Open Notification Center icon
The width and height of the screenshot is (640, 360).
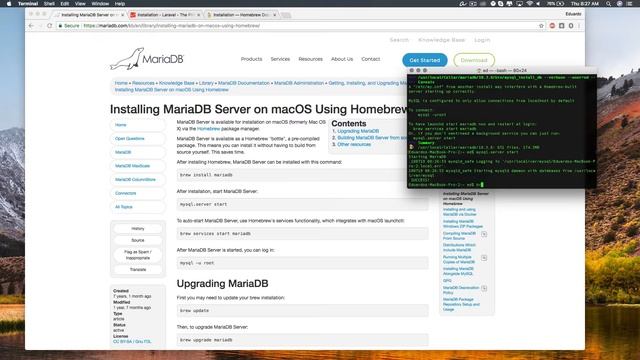coord(629,4)
